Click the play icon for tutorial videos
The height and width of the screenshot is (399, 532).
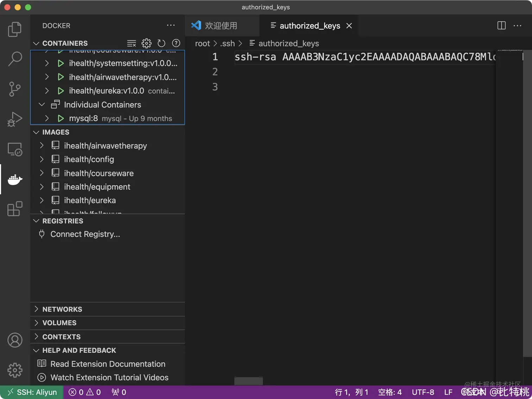click(x=42, y=377)
